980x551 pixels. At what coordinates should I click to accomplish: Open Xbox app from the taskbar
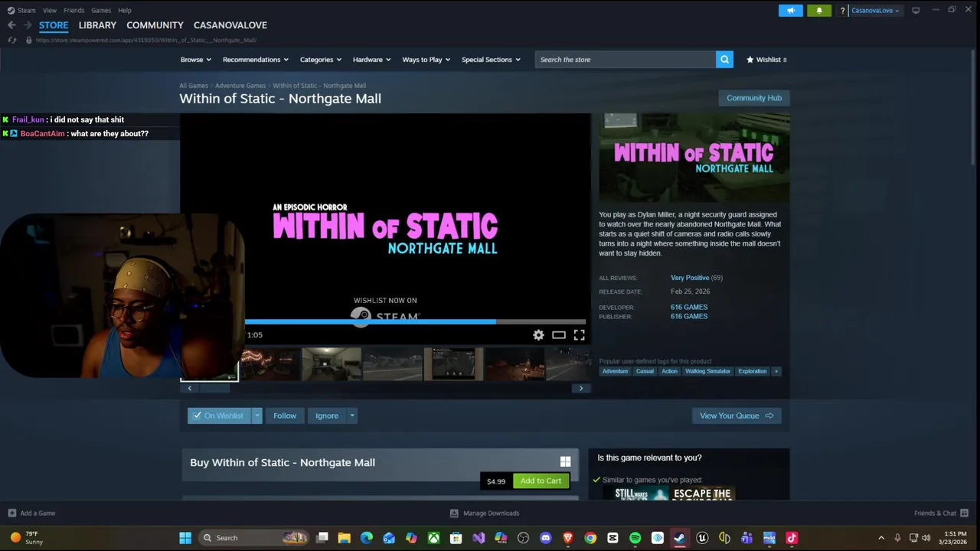pyautogui.click(x=433, y=538)
